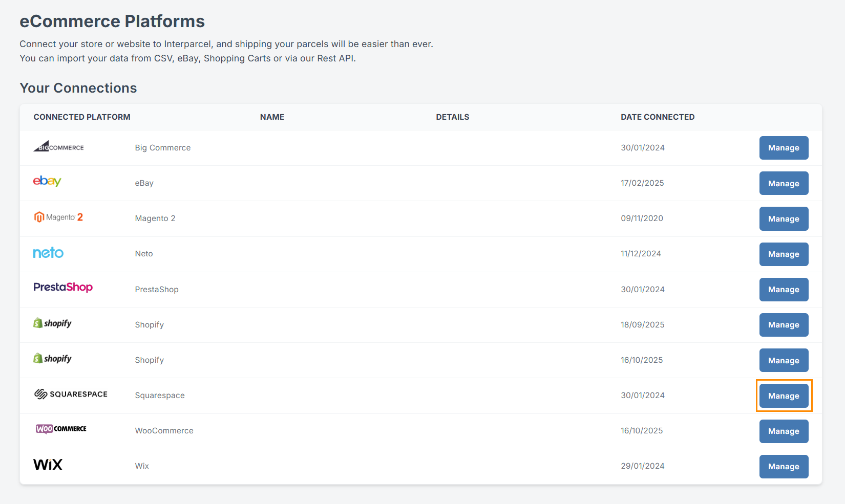Click the Wix logo
This screenshot has width=845, height=504.
[x=48, y=465]
